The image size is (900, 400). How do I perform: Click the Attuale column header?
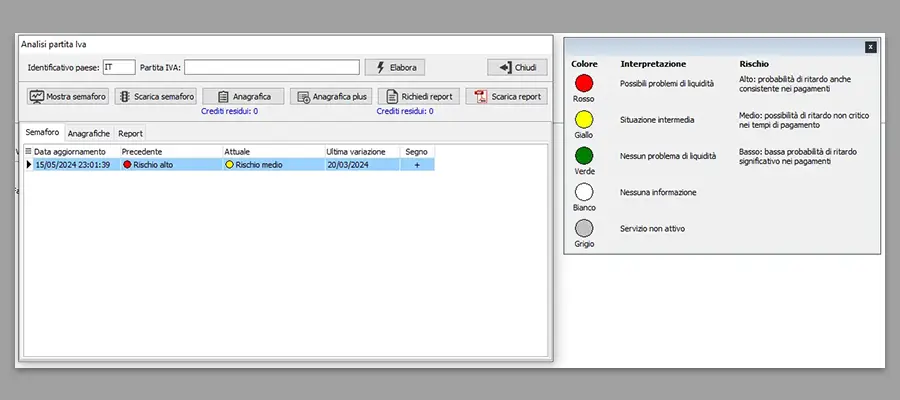pos(274,152)
